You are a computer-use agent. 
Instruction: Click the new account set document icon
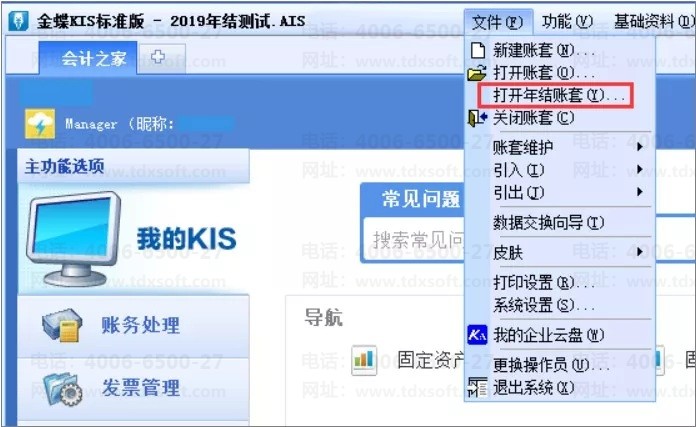coord(478,50)
